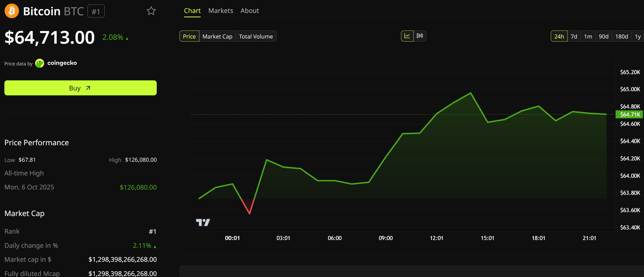The height and width of the screenshot is (277, 644).
Task: Set chart range to 90d
Action: click(603, 36)
